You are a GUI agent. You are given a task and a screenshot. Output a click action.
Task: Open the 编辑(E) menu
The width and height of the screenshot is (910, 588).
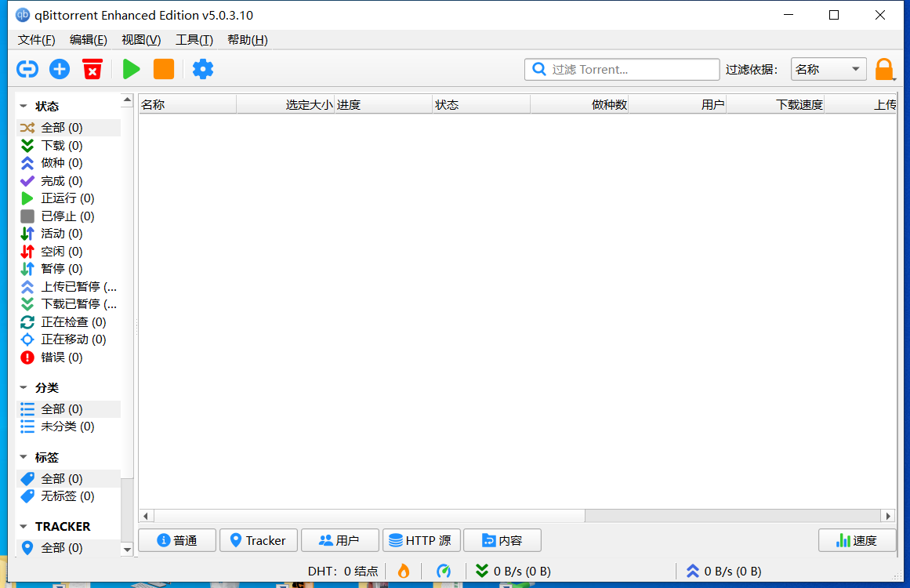click(x=89, y=39)
